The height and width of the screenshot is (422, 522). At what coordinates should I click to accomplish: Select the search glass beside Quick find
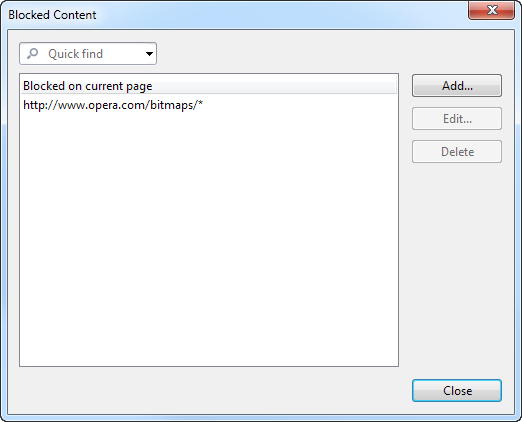click(x=33, y=53)
